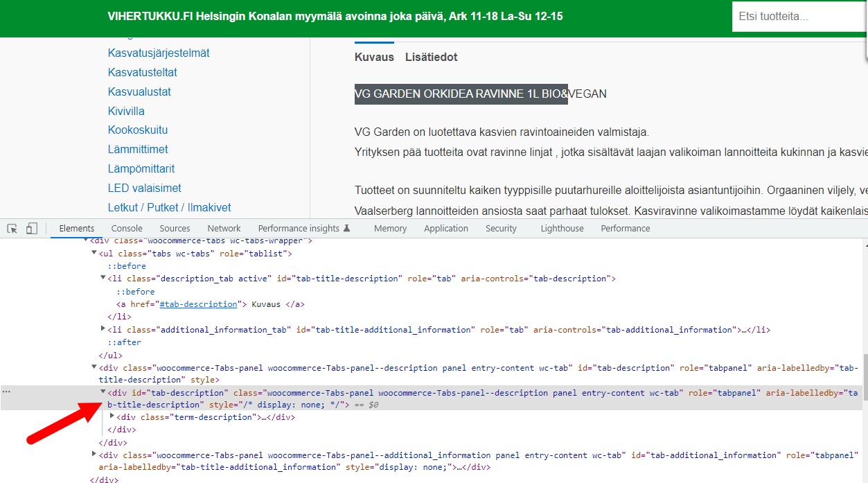This screenshot has width=868, height=483.
Task: Expand the term-description div node
Action: pos(113,416)
